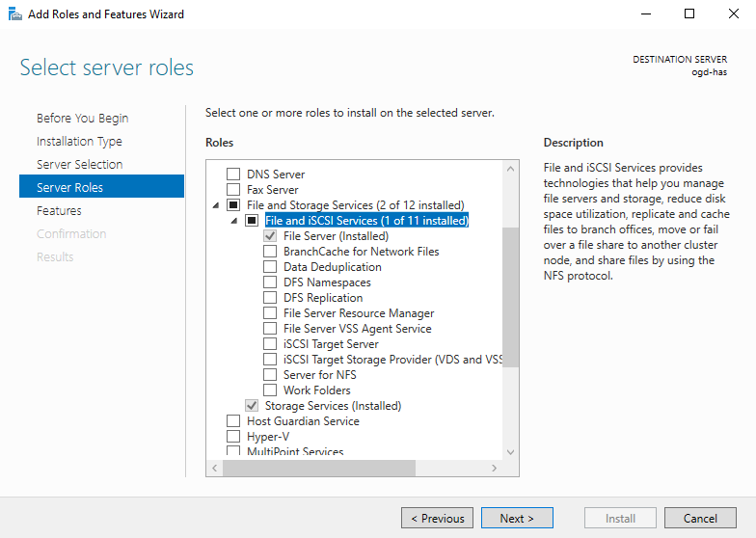Select the DFS Namespaces checkbox
Screen dimensions: 756x538
point(270,282)
